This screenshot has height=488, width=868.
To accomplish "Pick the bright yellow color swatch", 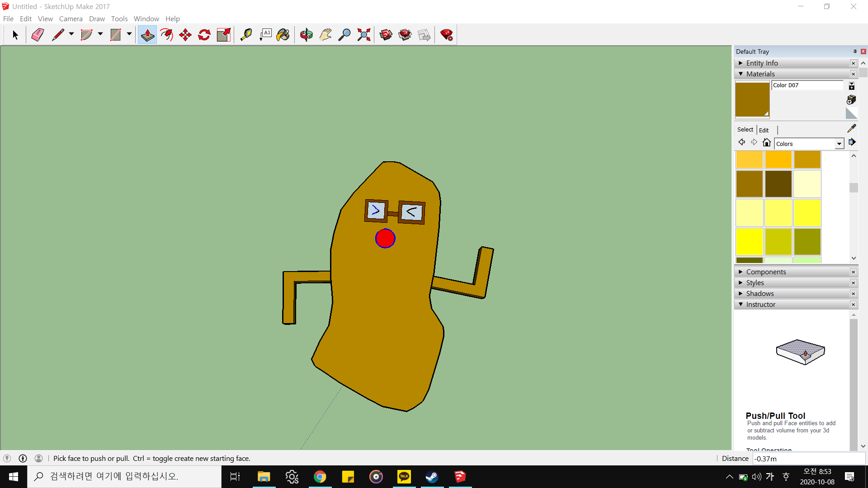I will 750,242.
